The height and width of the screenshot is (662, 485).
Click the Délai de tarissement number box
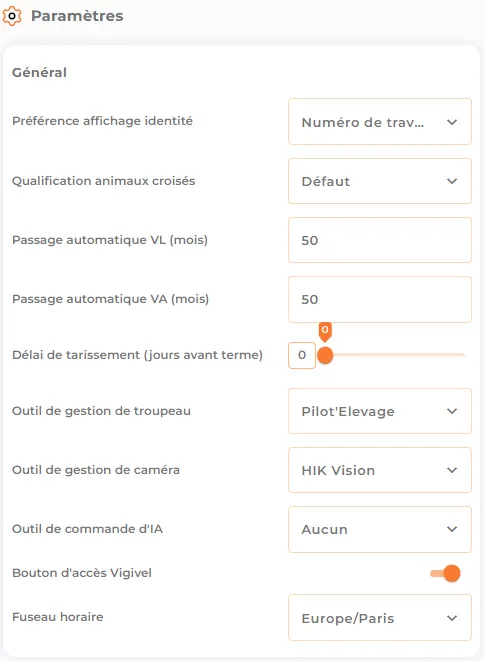302,355
